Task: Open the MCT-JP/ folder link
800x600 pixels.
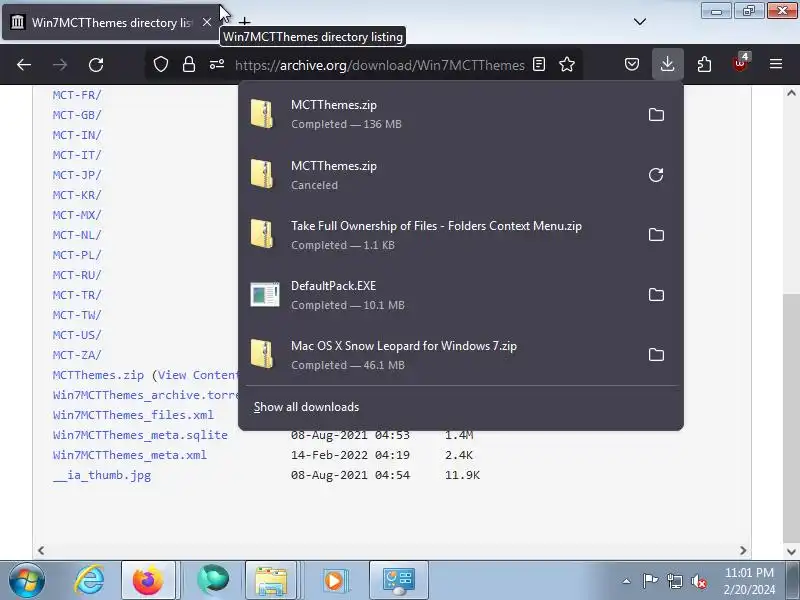Action: (77, 175)
